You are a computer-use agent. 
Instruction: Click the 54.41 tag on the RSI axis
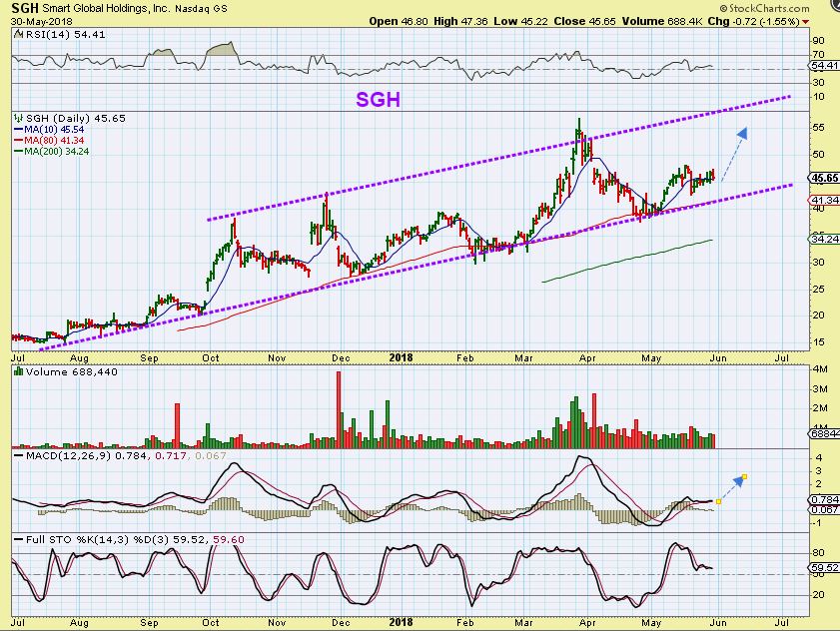[x=825, y=65]
